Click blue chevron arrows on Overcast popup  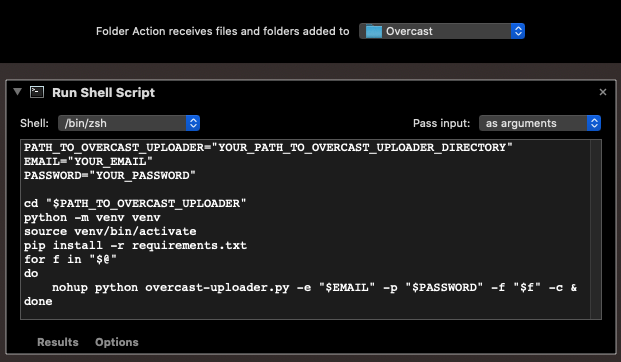point(518,31)
